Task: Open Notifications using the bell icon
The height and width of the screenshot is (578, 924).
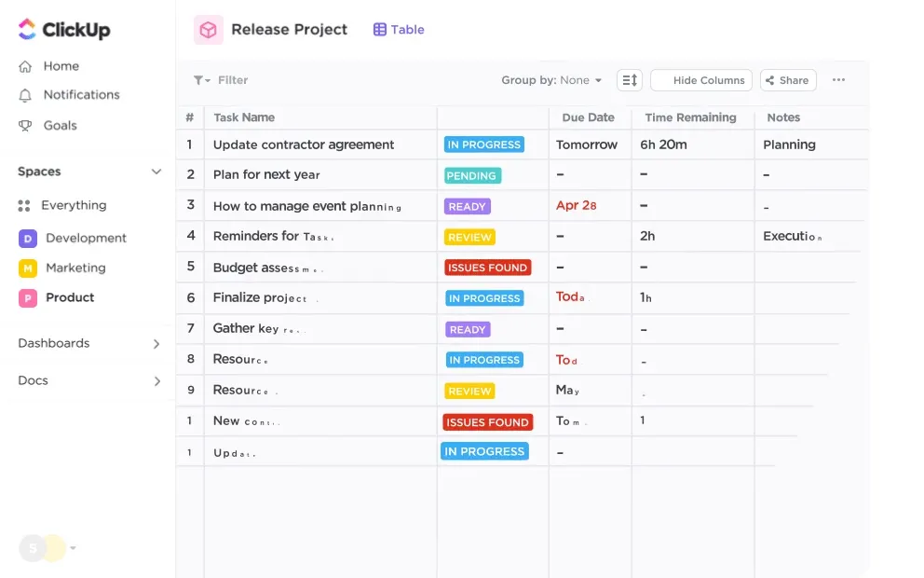Action: [25, 95]
